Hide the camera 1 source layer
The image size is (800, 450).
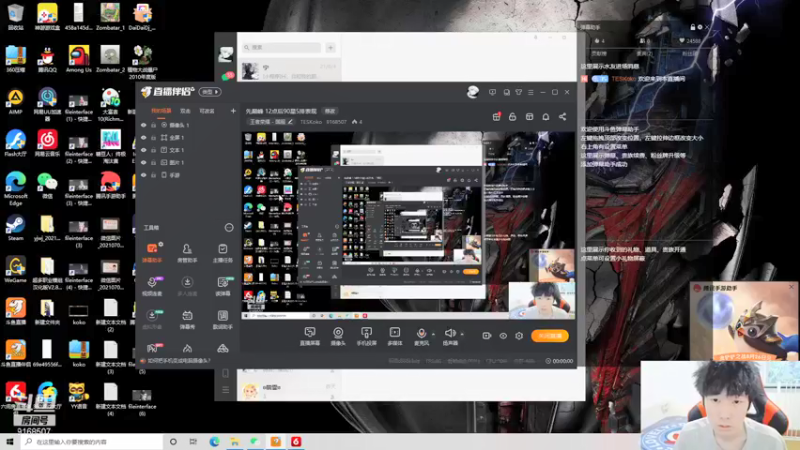143,125
